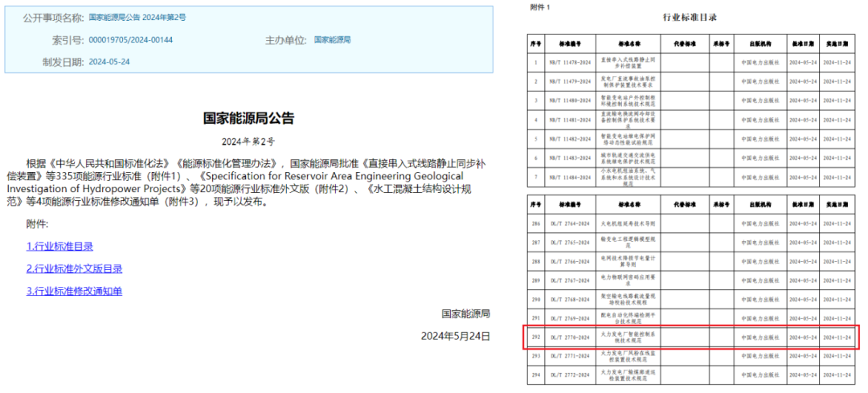Click the 行业标准目录 table title
The height and width of the screenshot is (393, 868).
tap(690, 18)
